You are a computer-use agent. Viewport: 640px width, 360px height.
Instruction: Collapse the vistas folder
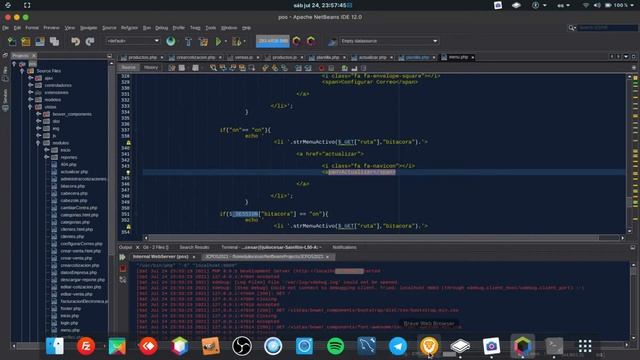(31, 107)
